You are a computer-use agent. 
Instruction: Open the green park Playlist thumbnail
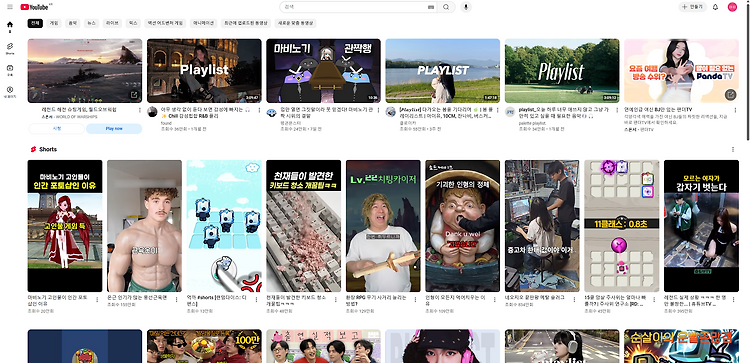(562, 71)
